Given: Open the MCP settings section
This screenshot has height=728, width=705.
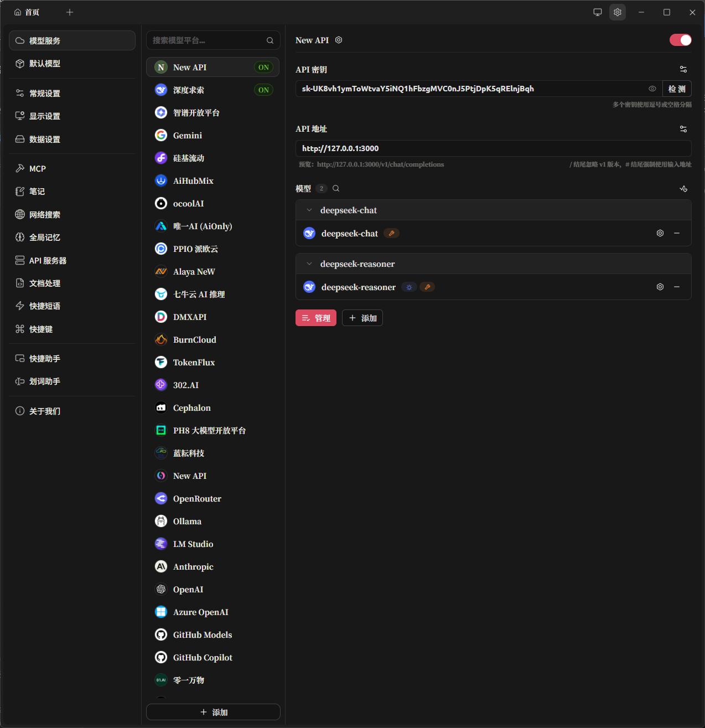Looking at the screenshot, I should coord(38,169).
